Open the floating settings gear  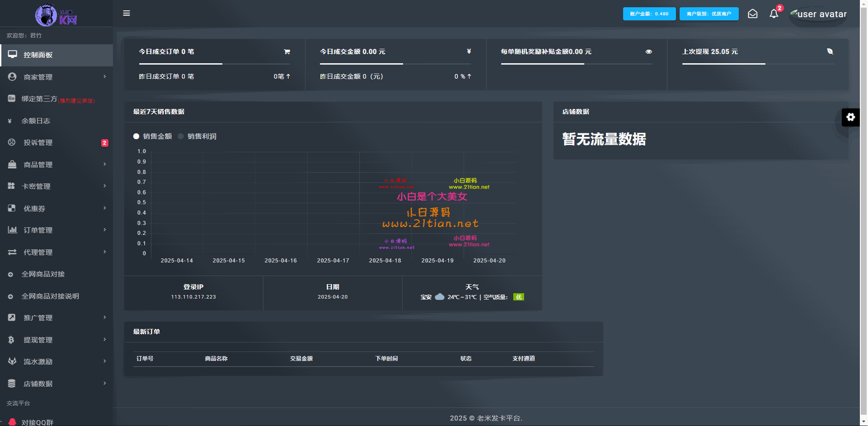(850, 117)
